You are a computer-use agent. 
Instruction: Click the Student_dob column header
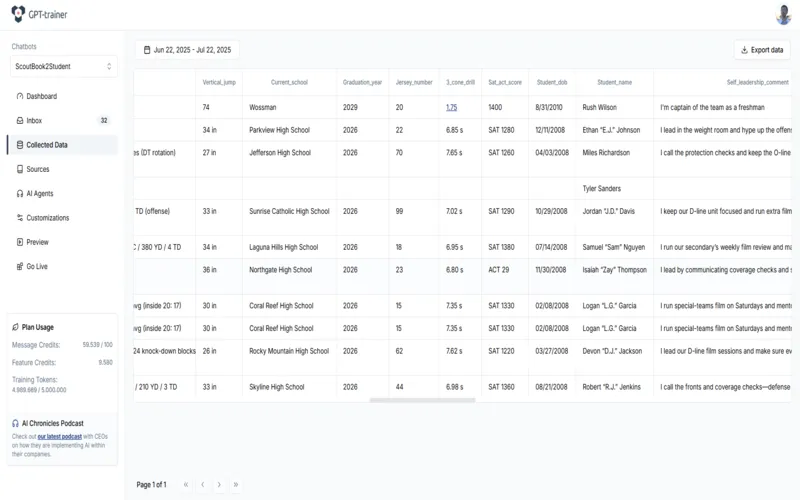(x=552, y=82)
